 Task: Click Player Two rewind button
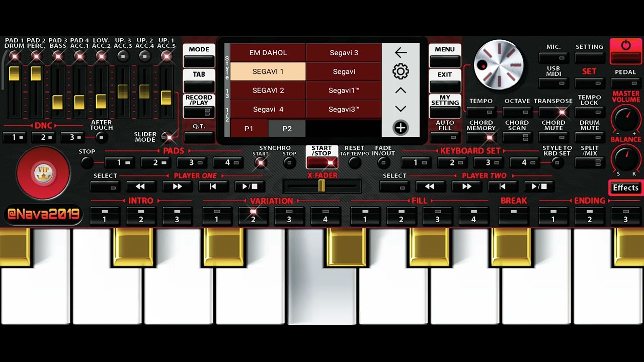click(x=430, y=187)
